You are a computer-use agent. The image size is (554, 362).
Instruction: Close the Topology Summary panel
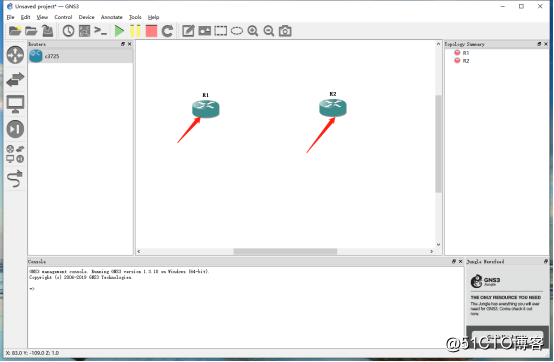(546, 44)
